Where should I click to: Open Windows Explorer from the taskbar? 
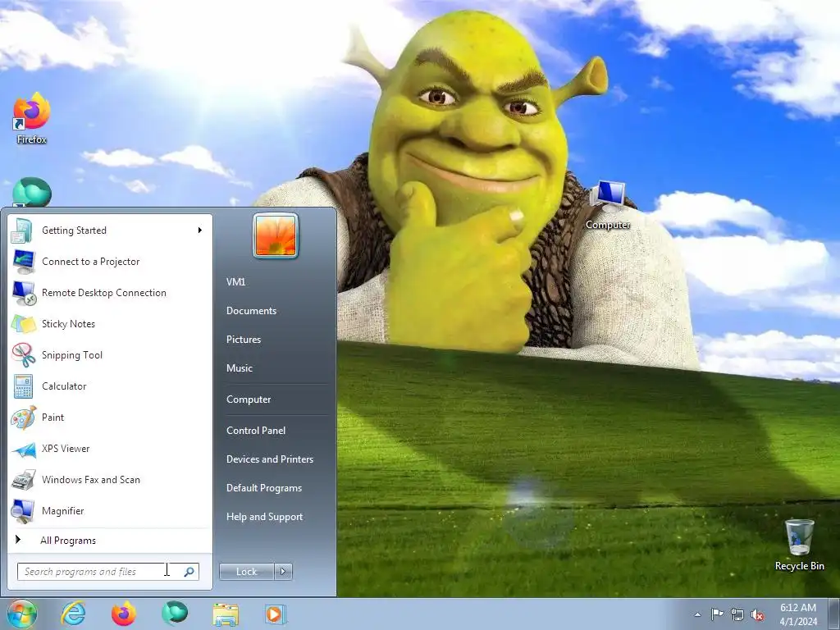coord(226,614)
